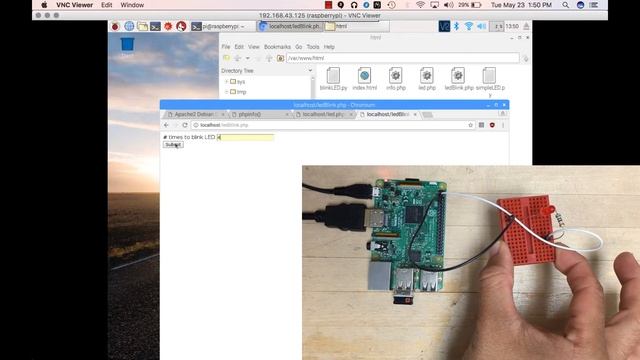Open the Raspberry Pi main menu

click(x=115, y=27)
